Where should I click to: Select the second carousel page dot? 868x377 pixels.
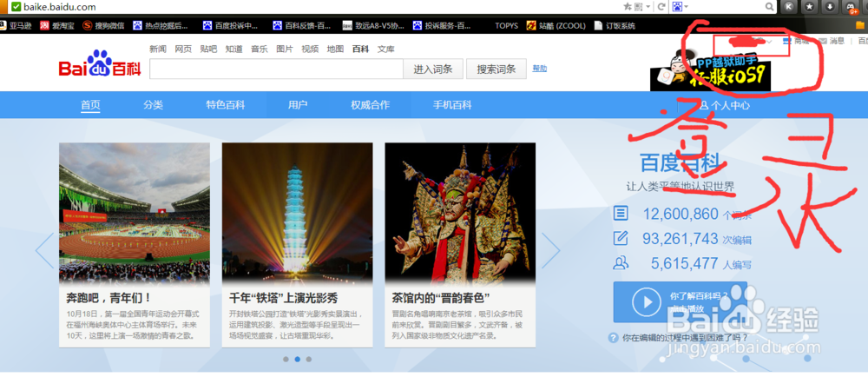pos(297,360)
